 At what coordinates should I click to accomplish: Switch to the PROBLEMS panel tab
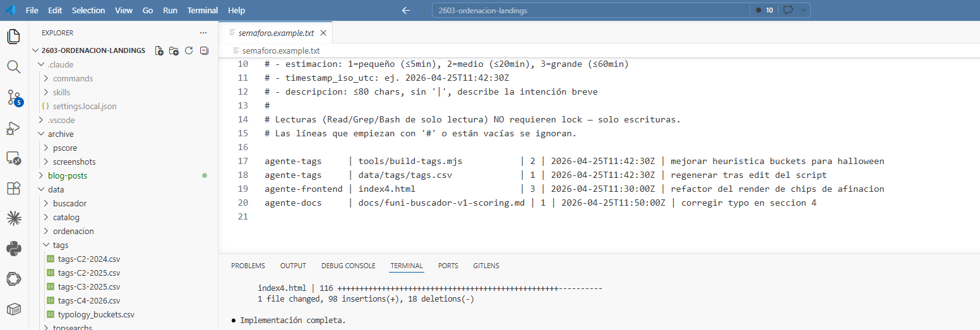[x=248, y=266]
